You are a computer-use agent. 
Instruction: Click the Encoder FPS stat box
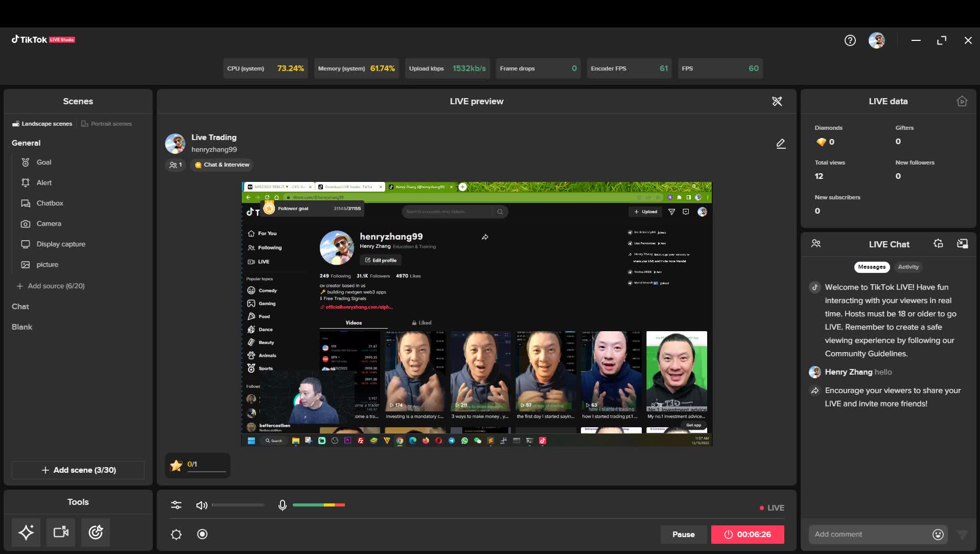pyautogui.click(x=629, y=68)
